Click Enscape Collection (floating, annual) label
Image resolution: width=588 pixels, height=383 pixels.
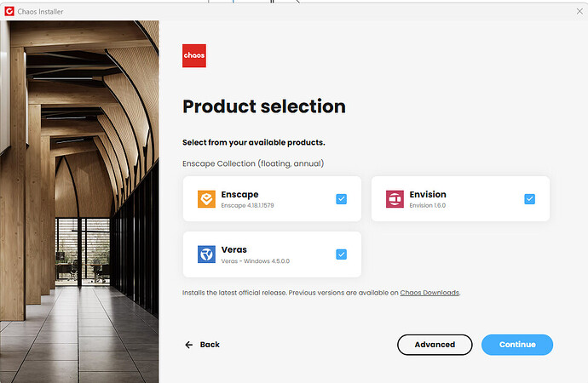(253, 163)
